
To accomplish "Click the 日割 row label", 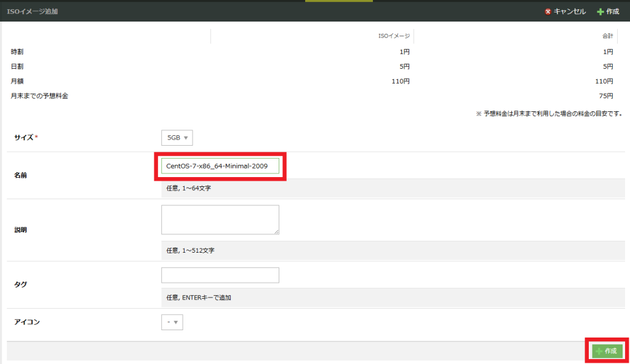I will pyautogui.click(x=17, y=66).
